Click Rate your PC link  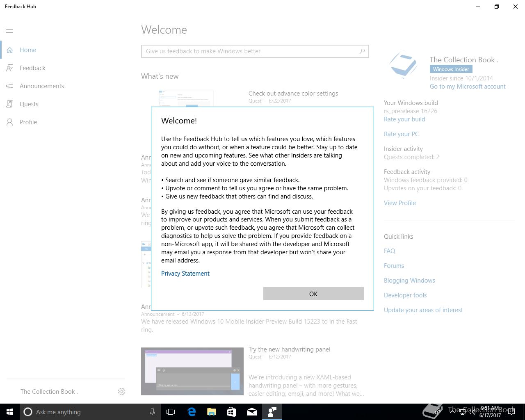(x=401, y=134)
